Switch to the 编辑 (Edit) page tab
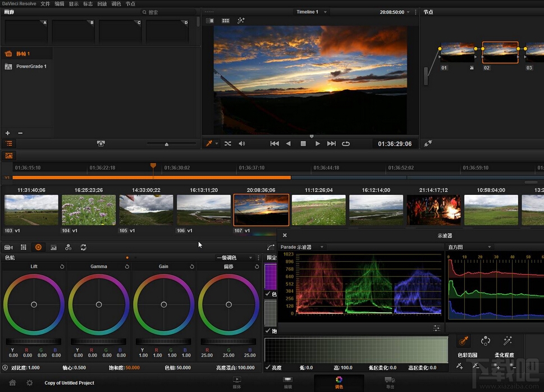Viewport: 544px width, 392px height. tap(288, 382)
